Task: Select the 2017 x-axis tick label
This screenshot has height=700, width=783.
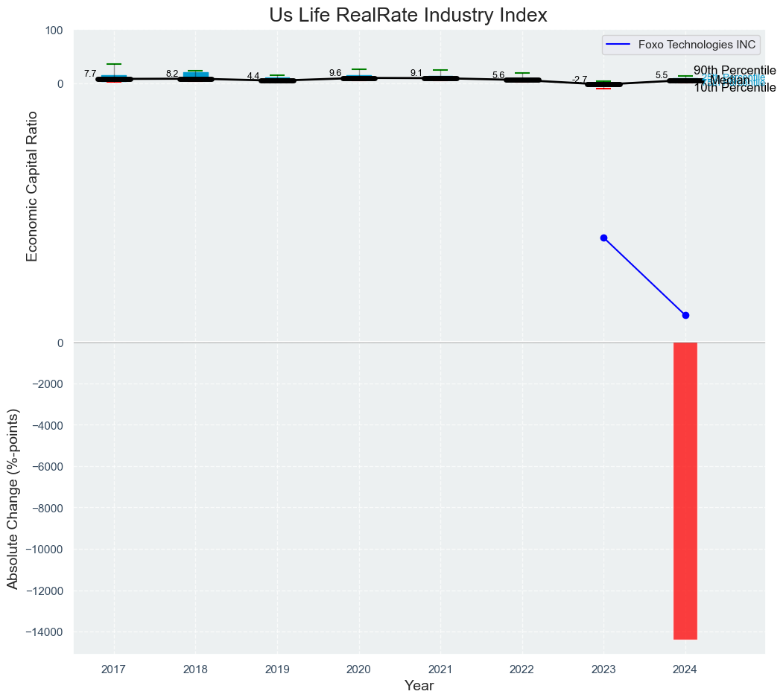Action: click(113, 669)
